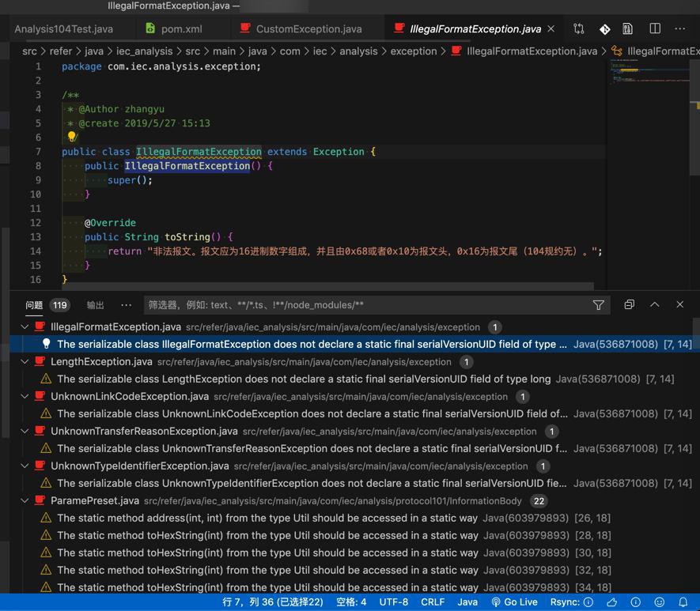Collapse the IllegalFormatException.java problem group
Image resolution: width=700 pixels, height=611 pixels.
25,327
